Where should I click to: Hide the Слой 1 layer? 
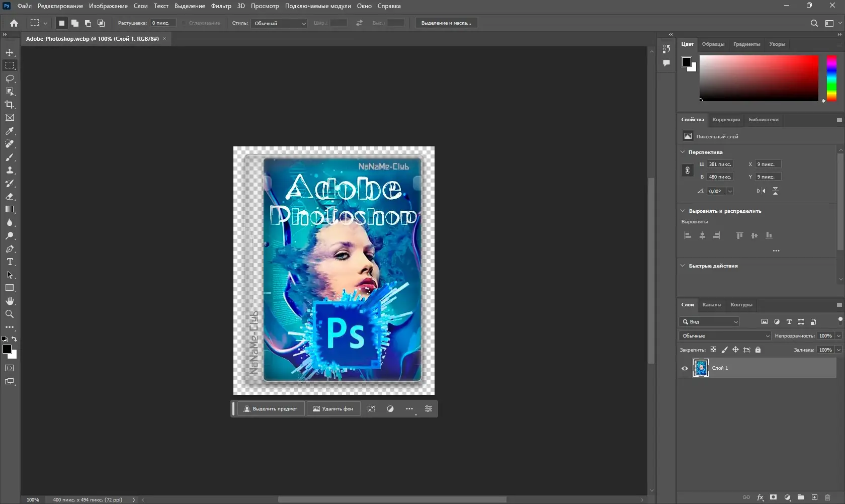click(684, 368)
